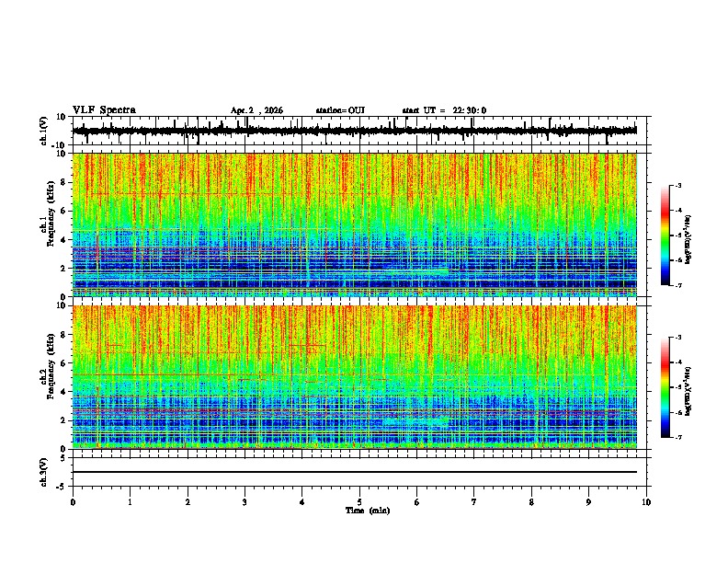This screenshot has width=728, height=563.
Task: Click the "-3" label on ch.1 color bar
Action: (x=677, y=185)
